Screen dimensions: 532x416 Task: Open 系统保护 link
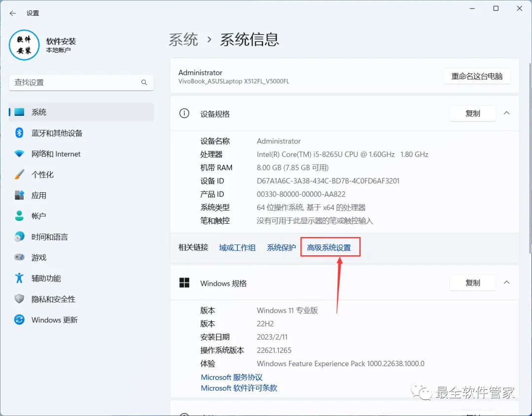click(281, 247)
